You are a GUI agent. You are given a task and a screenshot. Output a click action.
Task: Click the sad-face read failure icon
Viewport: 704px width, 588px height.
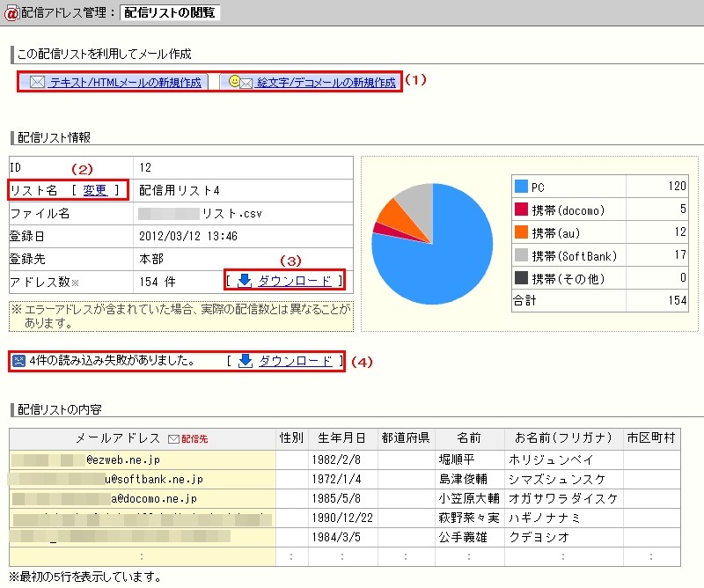(18, 361)
